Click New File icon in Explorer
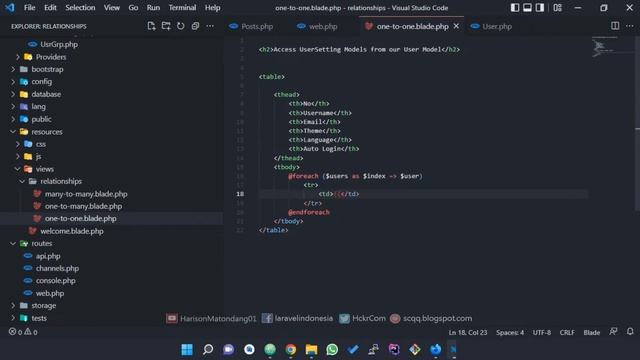The height and width of the screenshot is (360, 640). (151, 26)
